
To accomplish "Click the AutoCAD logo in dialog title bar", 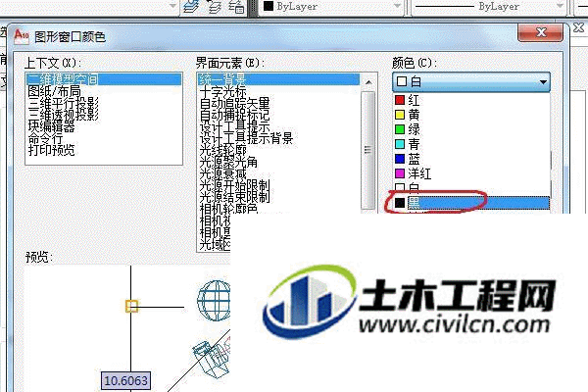I will (x=22, y=36).
